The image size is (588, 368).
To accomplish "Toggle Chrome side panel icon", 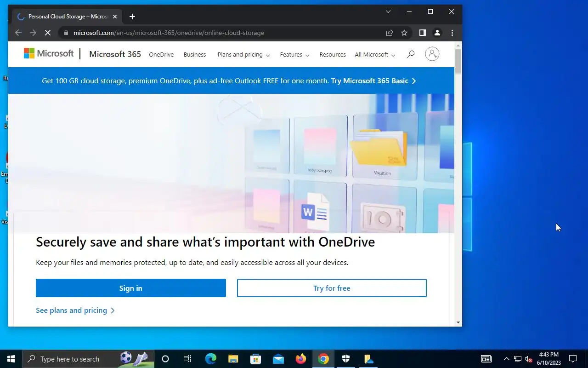I will [423, 33].
